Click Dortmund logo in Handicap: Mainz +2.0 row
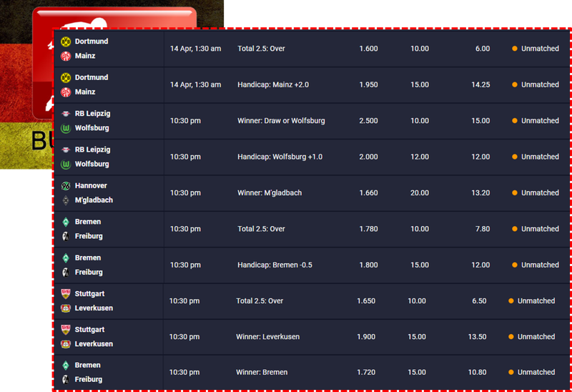The height and width of the screenshot is (392, 572). pos(66,78)
